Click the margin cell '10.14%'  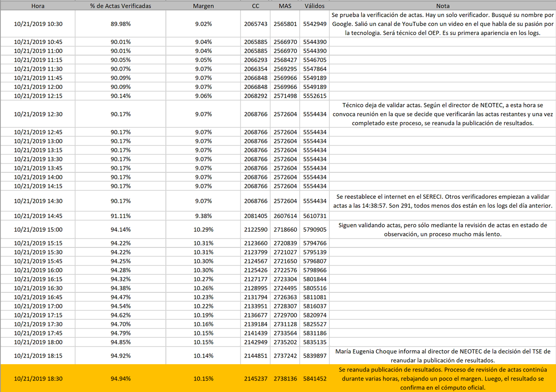point(203,355)
